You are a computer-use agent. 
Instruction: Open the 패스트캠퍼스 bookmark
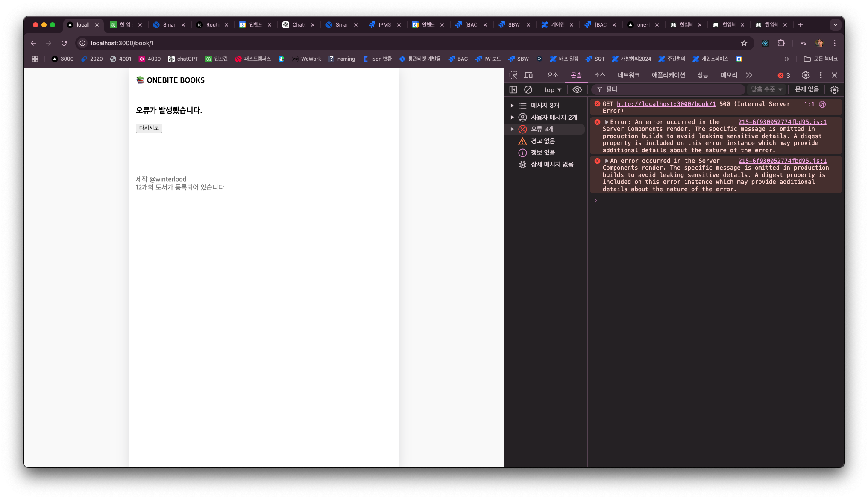253,59
